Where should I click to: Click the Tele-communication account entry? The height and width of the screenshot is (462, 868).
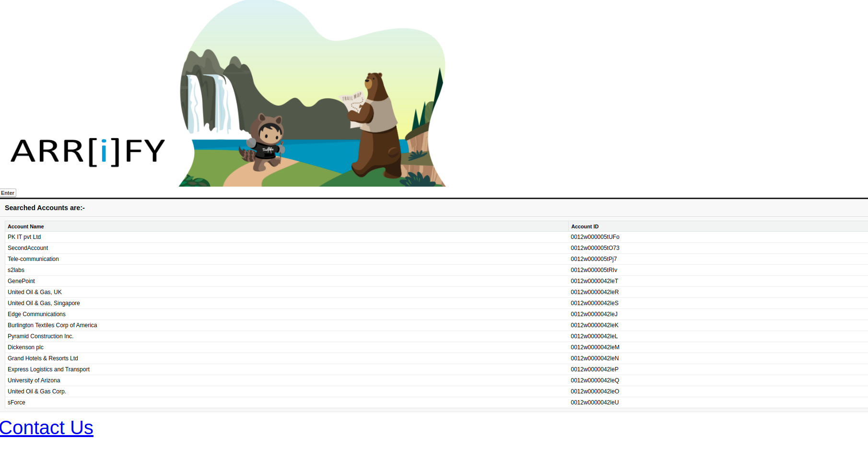click(33, 259)
